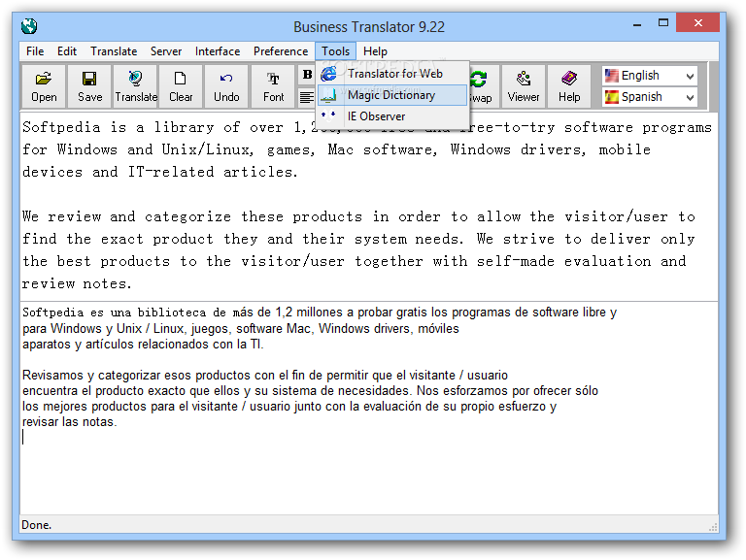Open the Translate menu

pos(114,51)
